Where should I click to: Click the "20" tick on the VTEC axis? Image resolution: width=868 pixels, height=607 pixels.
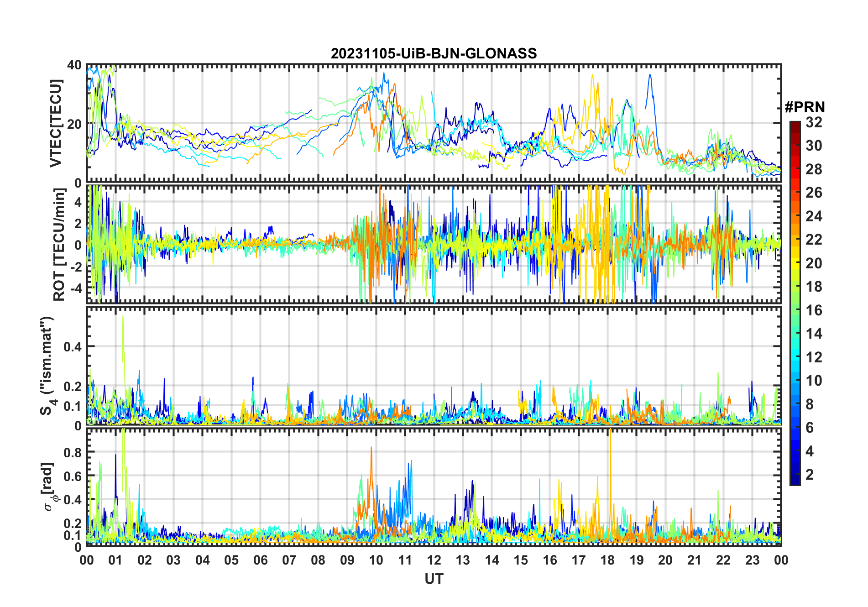[x=75, y=124]
